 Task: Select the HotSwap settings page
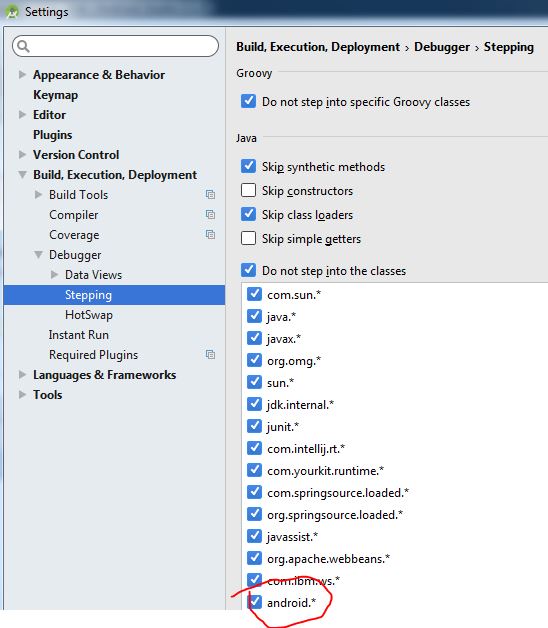89,315
